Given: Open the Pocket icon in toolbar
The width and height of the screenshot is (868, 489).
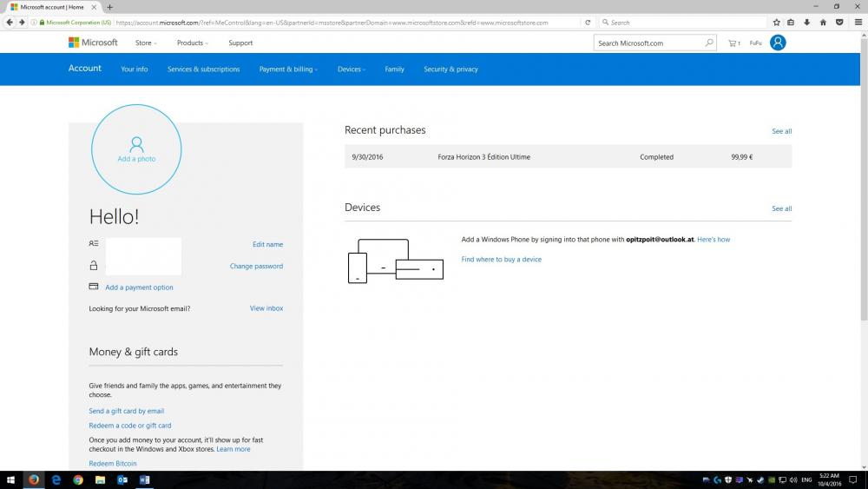Looking at the screenshot, I should [839, 23].
